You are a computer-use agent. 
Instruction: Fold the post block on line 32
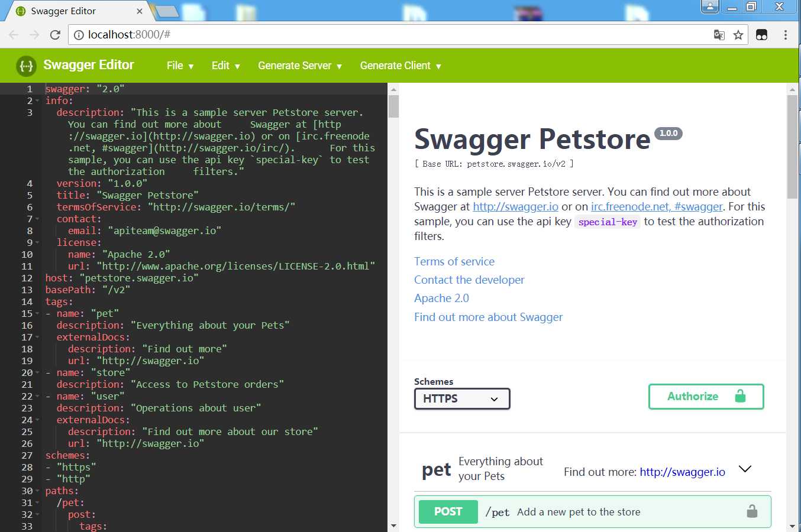point(37,514)
